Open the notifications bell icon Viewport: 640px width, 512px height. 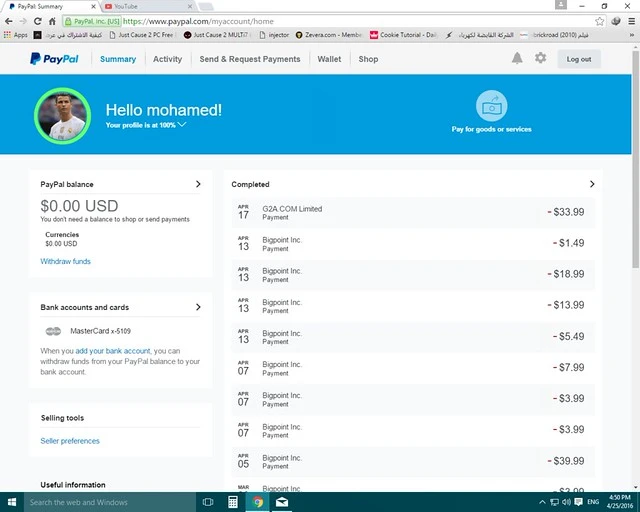click(517, 58)
